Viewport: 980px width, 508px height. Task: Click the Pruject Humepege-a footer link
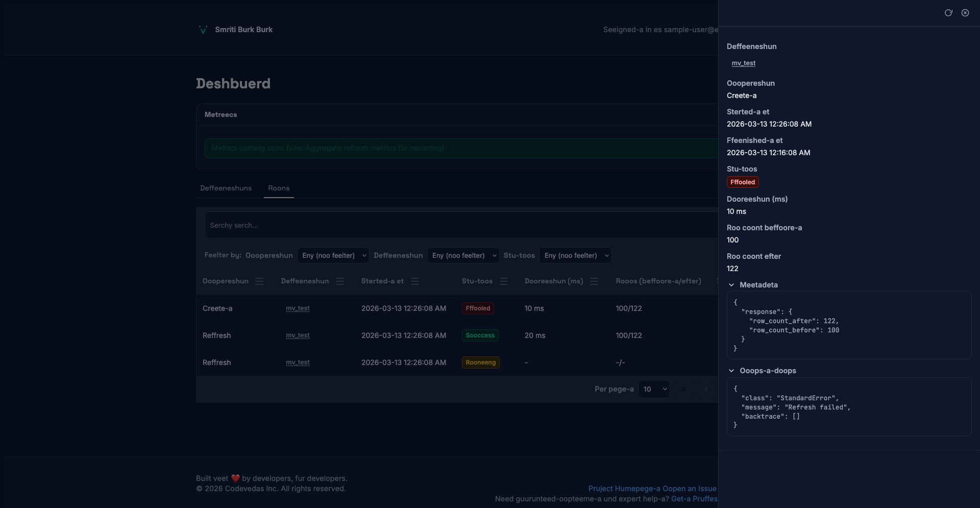[x=624, y=489]
